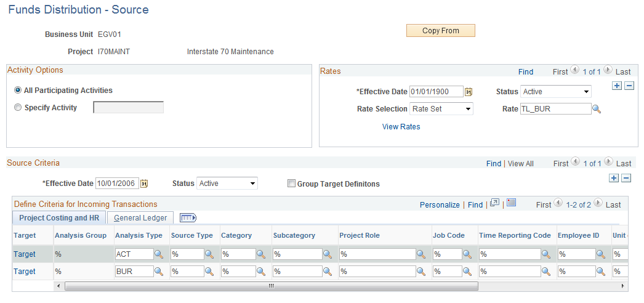Look up Source Type in ACT row
Image resolution: width=644 pixels, height=303 pixels.
(209, 254)
